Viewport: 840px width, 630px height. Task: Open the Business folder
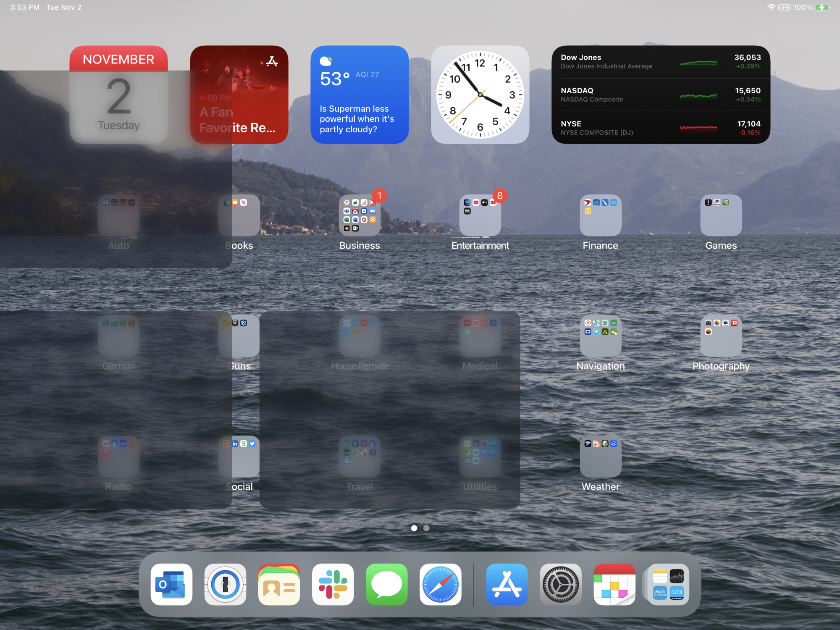(x=360, y=215)
